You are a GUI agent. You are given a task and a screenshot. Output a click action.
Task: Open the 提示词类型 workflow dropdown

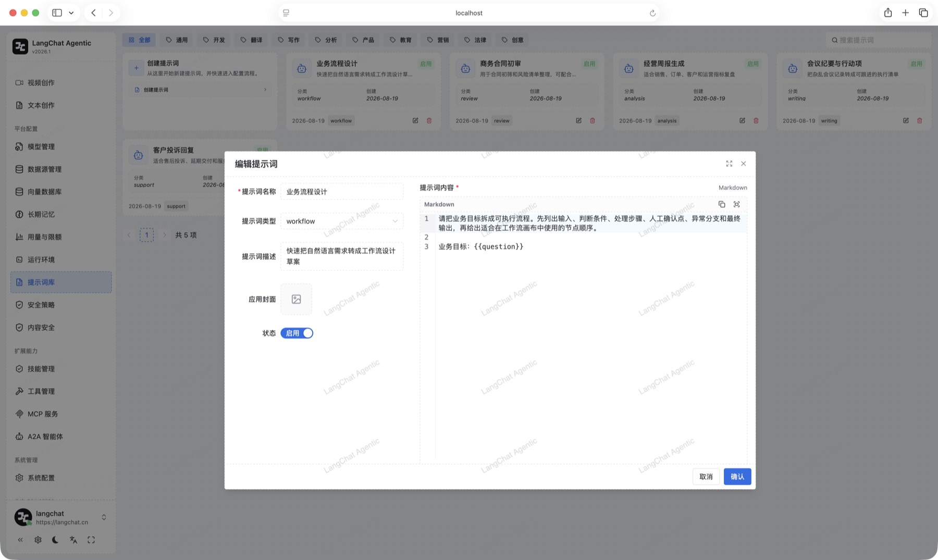(342, 221)
